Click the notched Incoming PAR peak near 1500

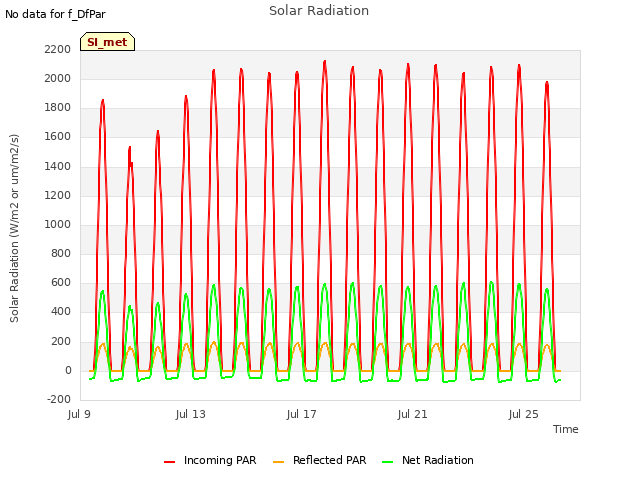pyautogui.click(x=130, y=157)
